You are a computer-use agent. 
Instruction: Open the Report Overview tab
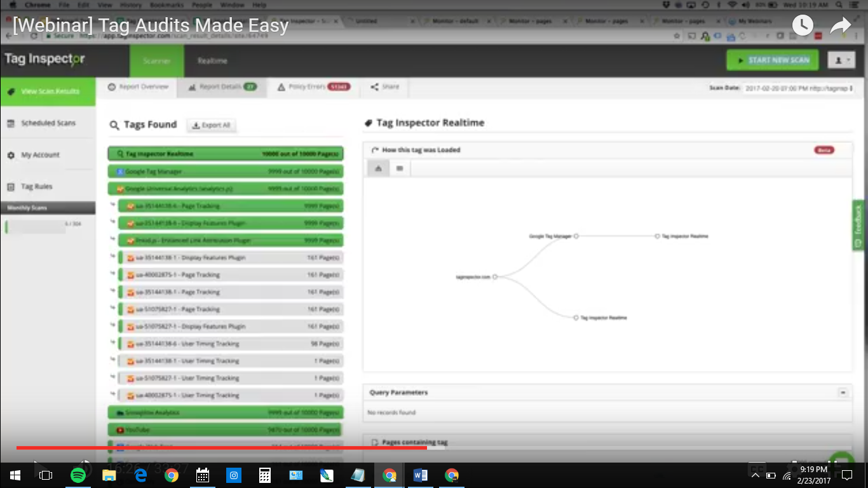(138, 87)
